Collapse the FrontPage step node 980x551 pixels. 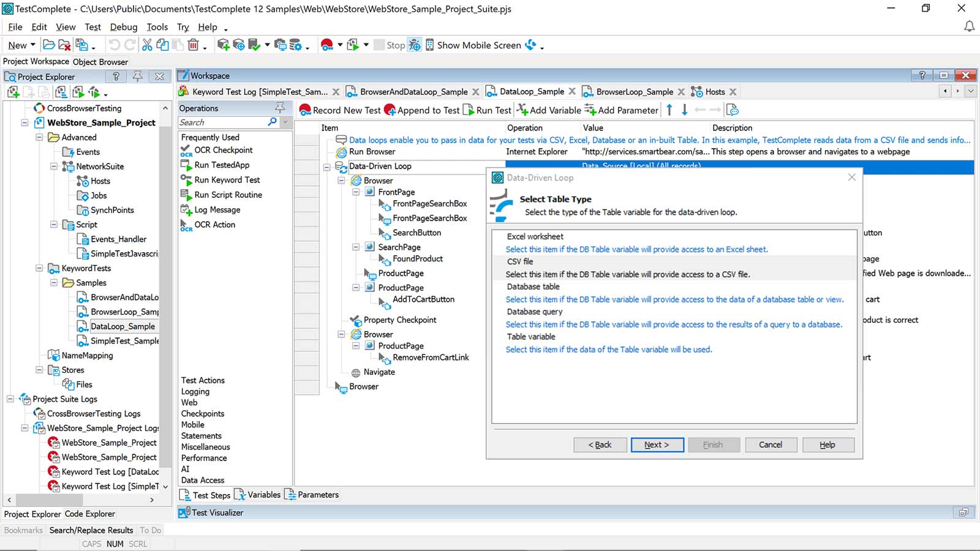[356, 192]
